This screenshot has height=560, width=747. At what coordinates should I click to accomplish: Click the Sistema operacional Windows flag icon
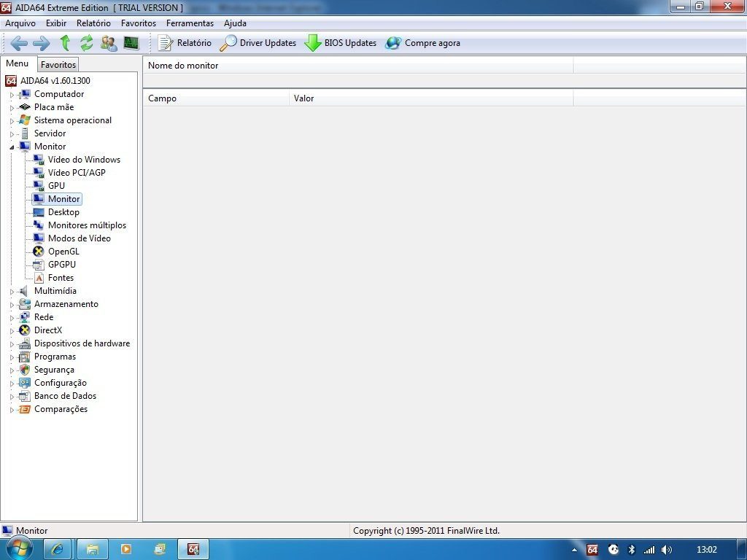pyautogui.click(x=24, y=120)
